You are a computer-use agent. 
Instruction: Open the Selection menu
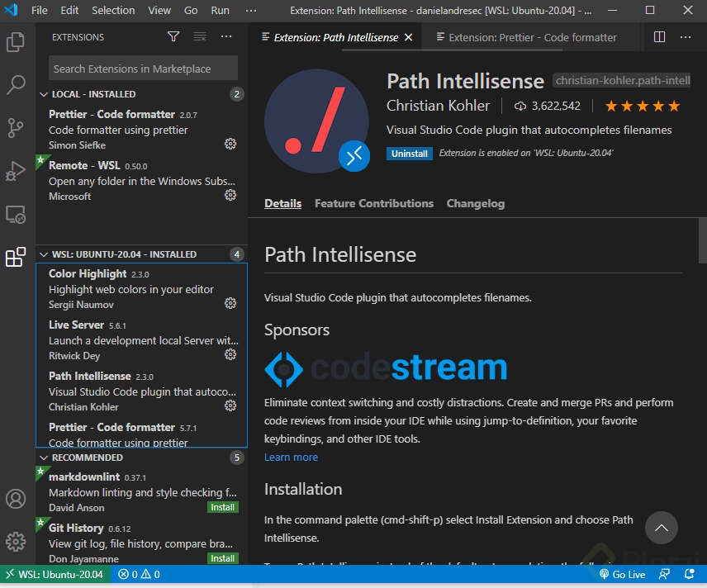[113, 11]
